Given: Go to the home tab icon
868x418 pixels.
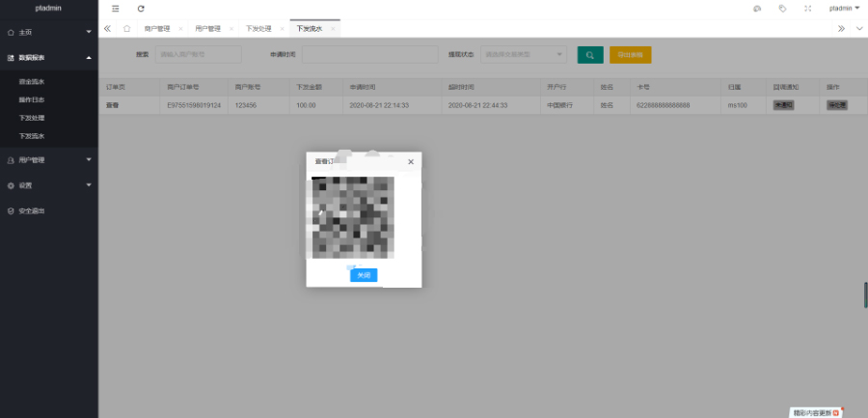Looking at the screenshot, I should [126, 29].
